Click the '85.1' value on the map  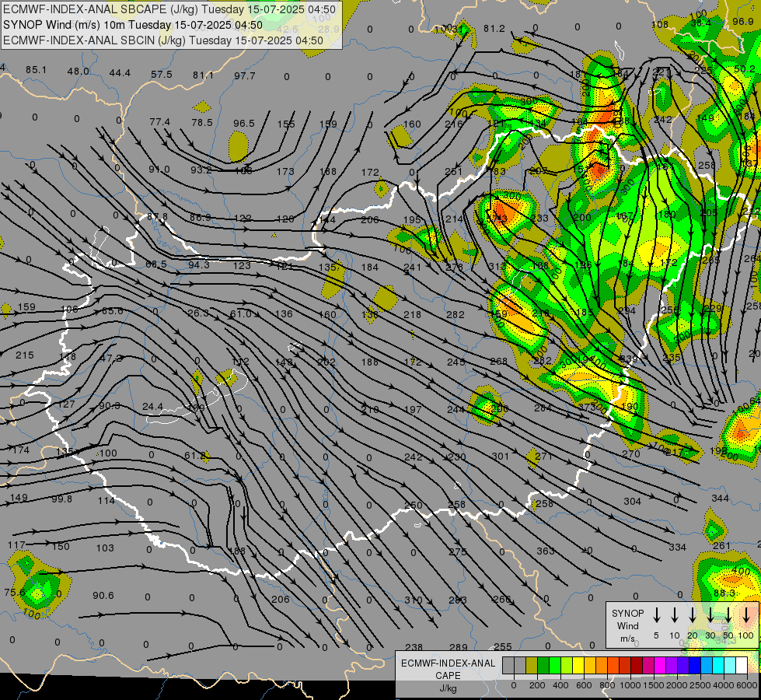click(x=37, y=70)
